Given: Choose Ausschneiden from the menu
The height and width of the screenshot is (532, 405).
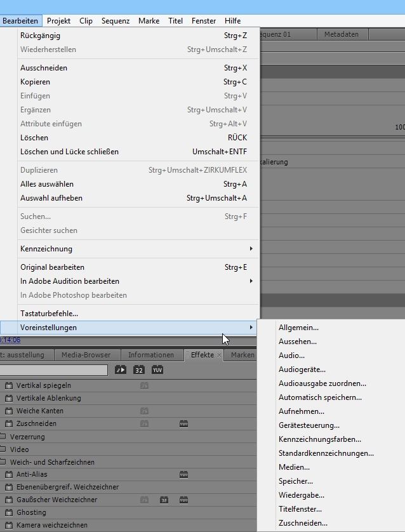Looking at the screenshot, I should 138,68.
